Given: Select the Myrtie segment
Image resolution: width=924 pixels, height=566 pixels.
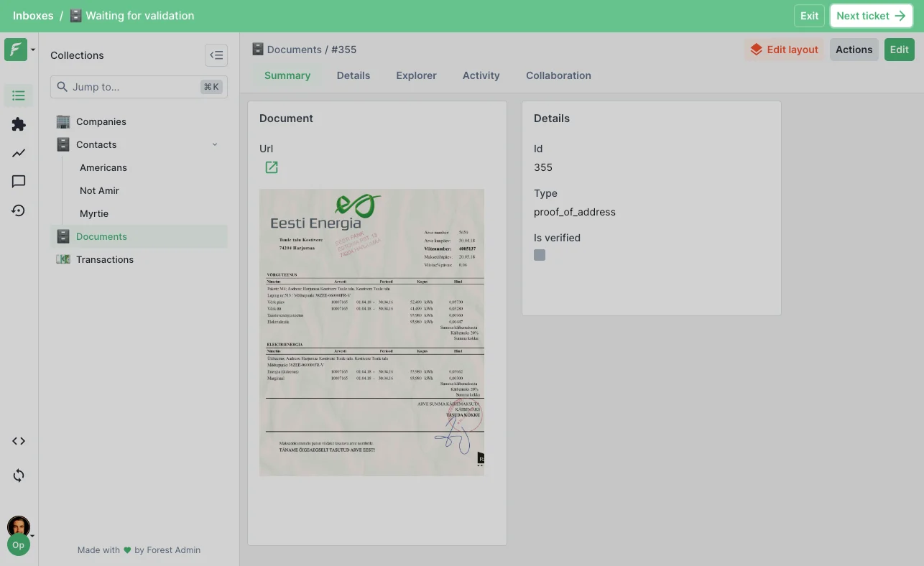Looking at the screenshot, I should point(94,213).
